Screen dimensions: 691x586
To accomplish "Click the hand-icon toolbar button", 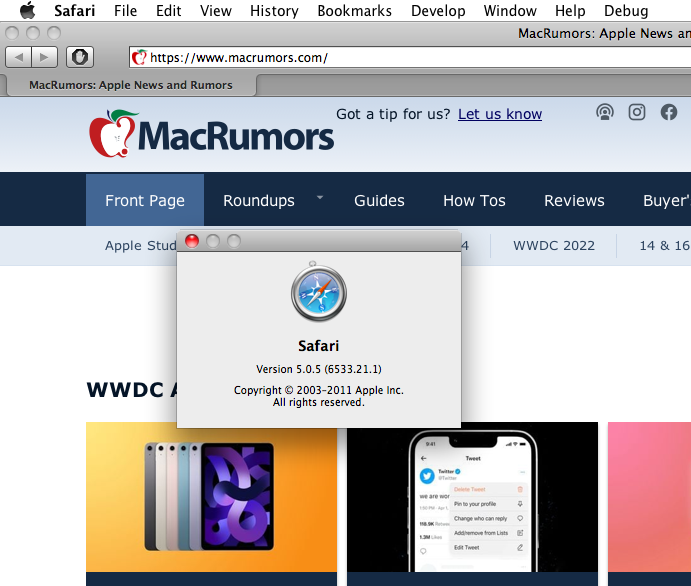I will click(80, 57).
